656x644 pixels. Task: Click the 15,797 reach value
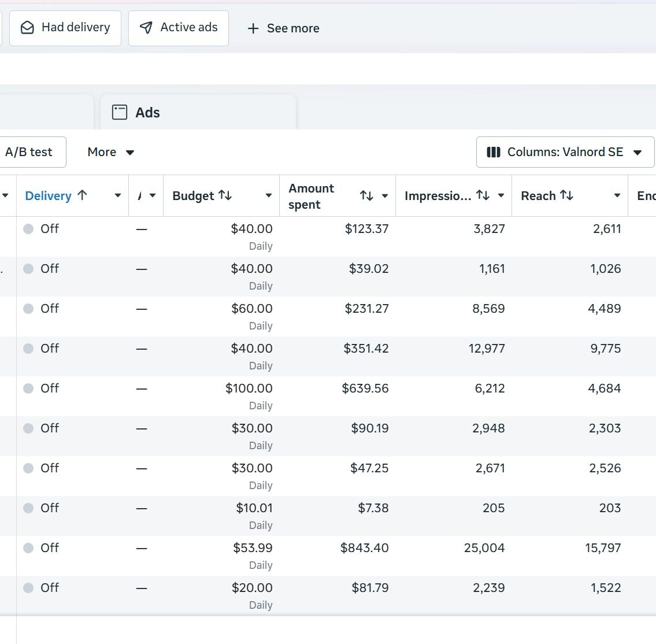pyautogui.click(x=603, y=548)
